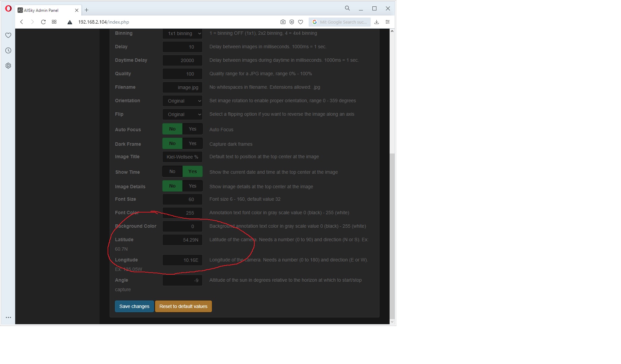The height and width of the screenshot is (364, 621).
Task: Reload the AllSky page
Action: tap(43, 22)
